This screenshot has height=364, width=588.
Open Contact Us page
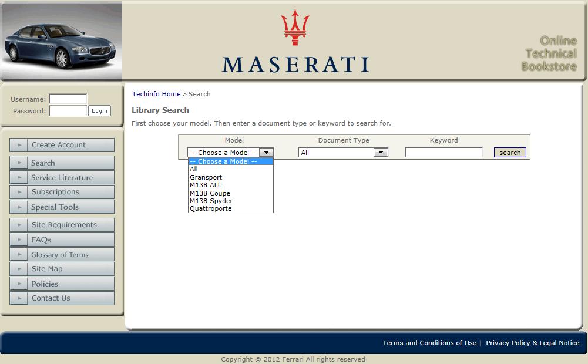click(62, 298)
